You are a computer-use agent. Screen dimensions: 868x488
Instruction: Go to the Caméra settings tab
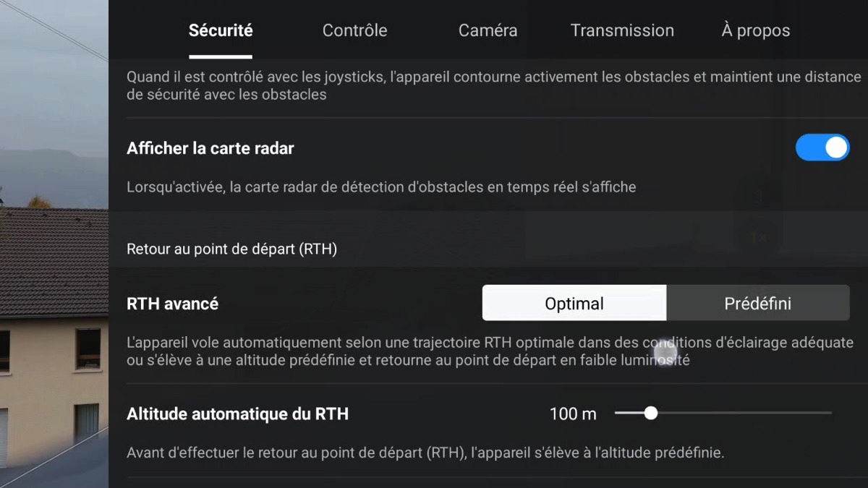point(488,30)
